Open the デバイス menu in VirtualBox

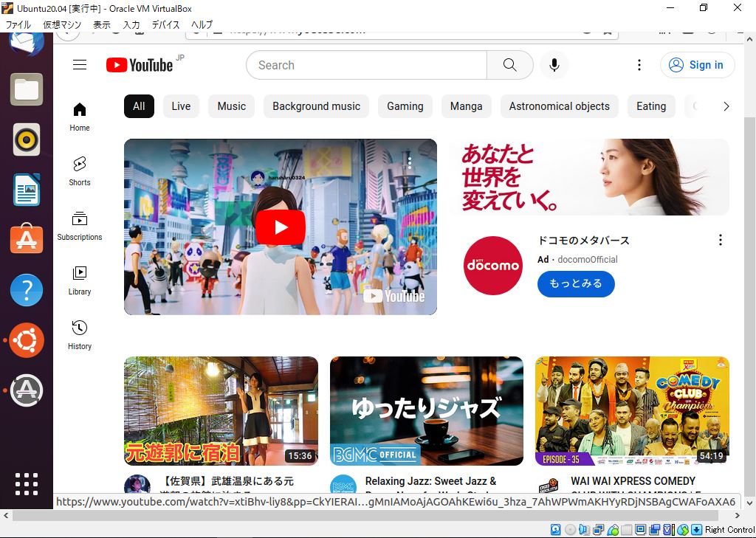166,24
